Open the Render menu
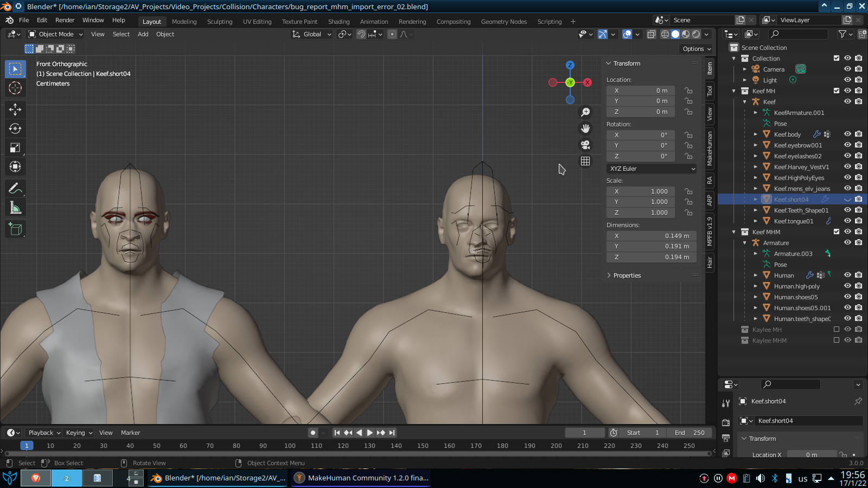This screenshot has width=868, height=488. (x=65, y=20)
